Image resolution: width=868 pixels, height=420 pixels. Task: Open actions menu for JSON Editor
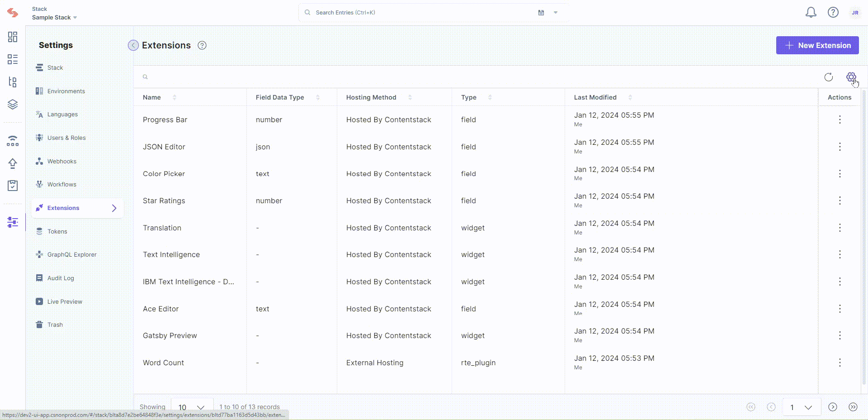(x=840, y=147)
